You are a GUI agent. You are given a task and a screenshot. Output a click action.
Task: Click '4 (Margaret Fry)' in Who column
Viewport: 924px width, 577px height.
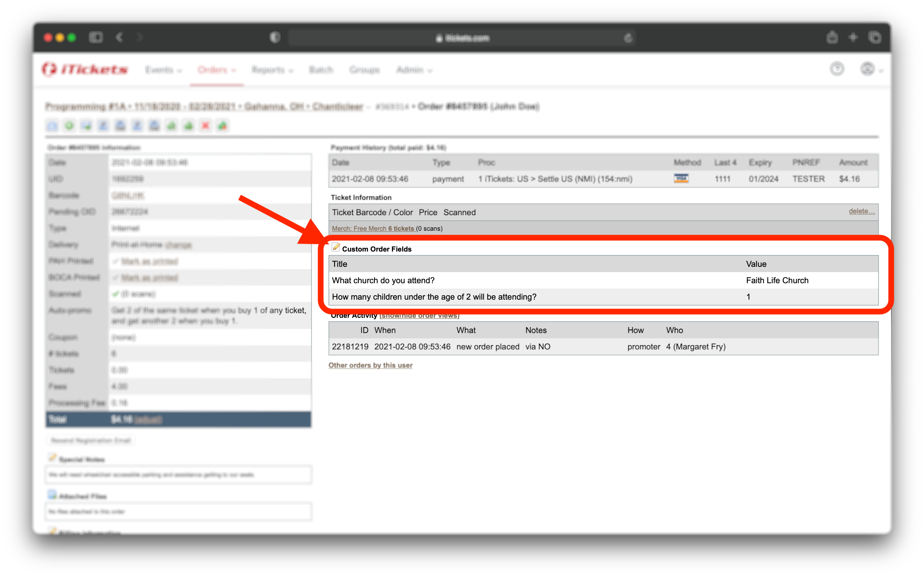pos(696,347)
